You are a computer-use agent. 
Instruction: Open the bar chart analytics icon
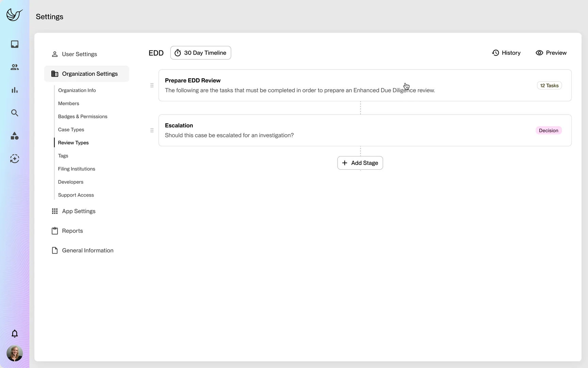point(15,90)
